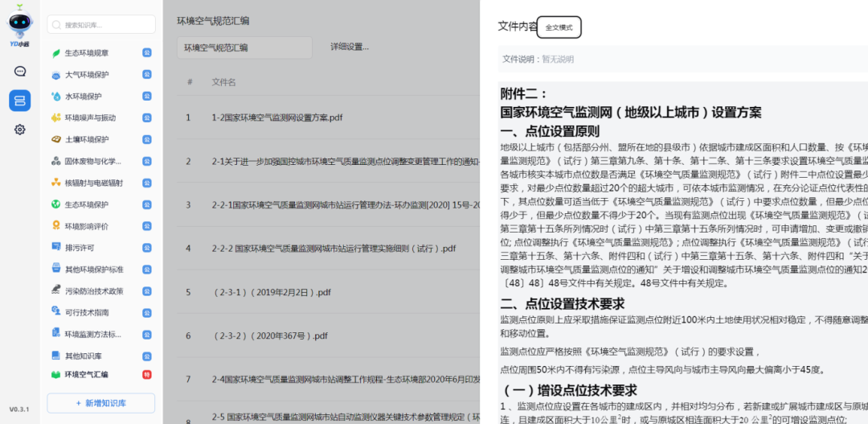Viewport: 868px width, 424px height.
Task: Click the icon beside 环境监测方法标...
Action: click(x=56, y=334)
